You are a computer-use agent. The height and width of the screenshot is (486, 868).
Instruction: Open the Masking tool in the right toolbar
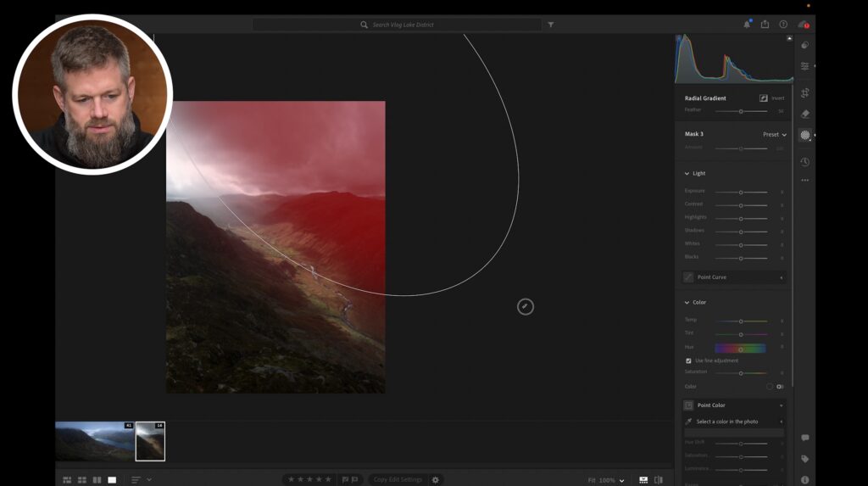[804, 135]
